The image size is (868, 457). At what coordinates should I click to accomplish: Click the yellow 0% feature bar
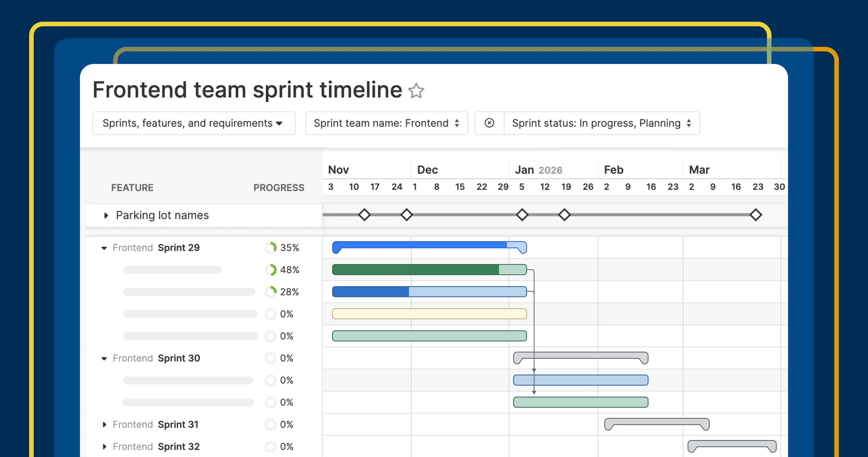[429, 314]
